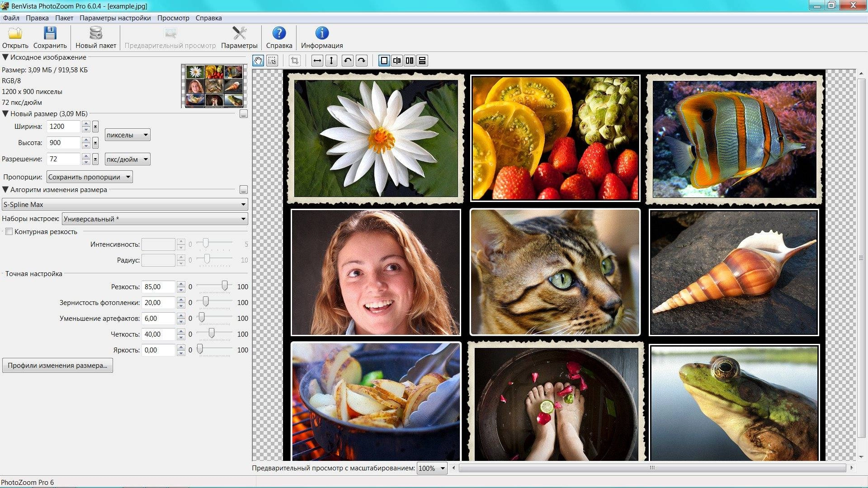Screen dimensions: 868x488
Task: Flip image horizontally
Action: click(317, 61)
